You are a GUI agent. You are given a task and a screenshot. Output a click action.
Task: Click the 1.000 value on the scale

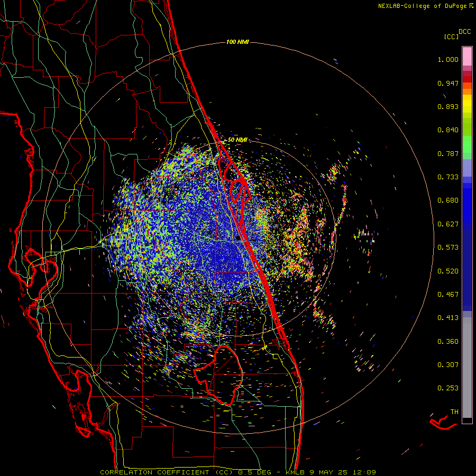(x=448, y=59)
